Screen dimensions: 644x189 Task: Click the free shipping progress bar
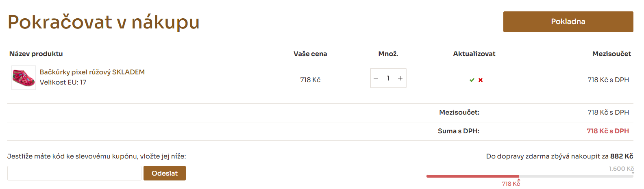(x=529, y=176)
